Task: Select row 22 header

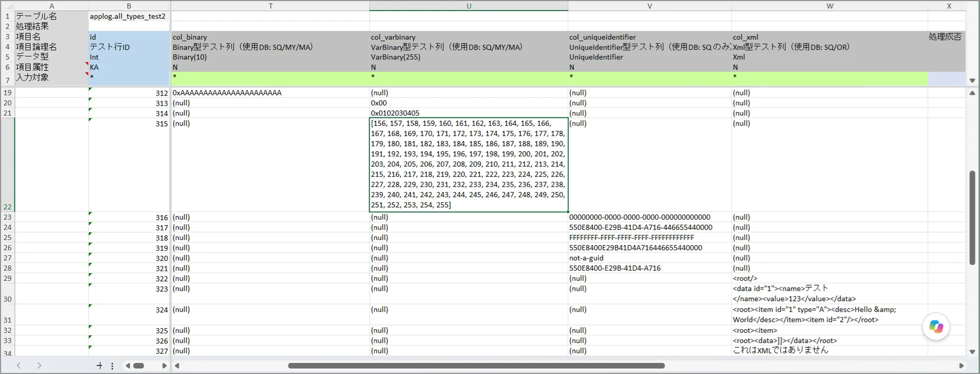Action: coord(7,165)
